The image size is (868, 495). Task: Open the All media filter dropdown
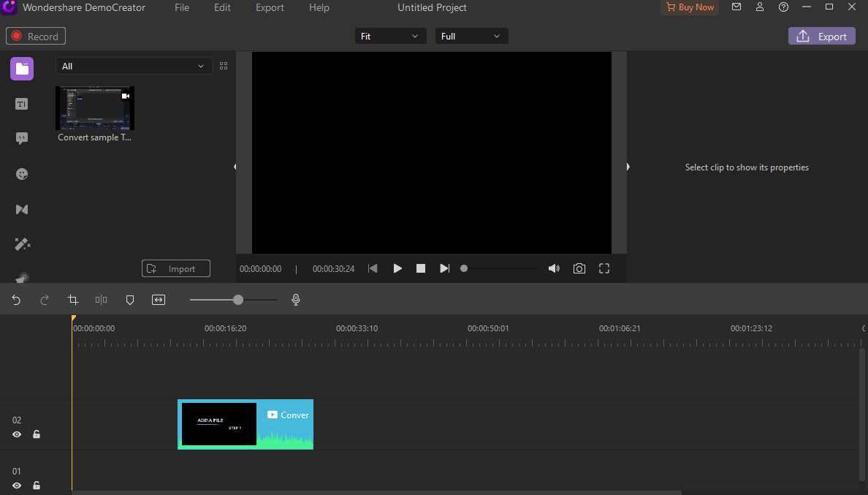click(134, 66)
